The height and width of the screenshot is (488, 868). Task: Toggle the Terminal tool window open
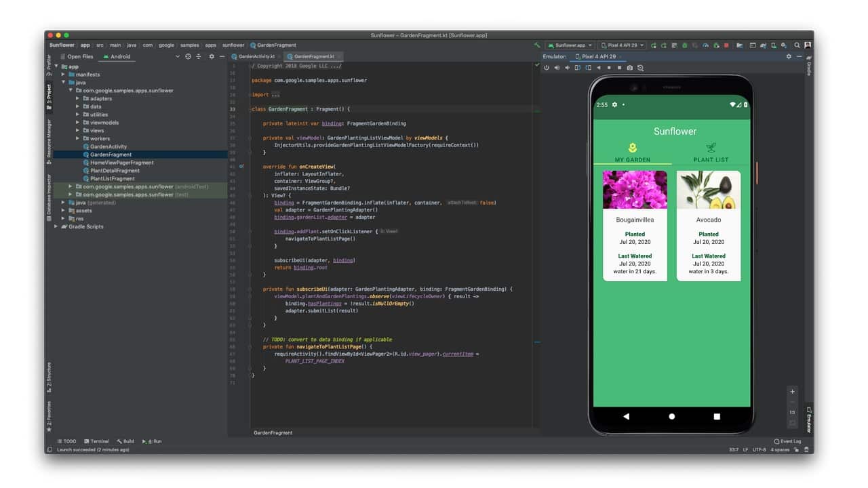pyautogui.click(x=96, y=441)
